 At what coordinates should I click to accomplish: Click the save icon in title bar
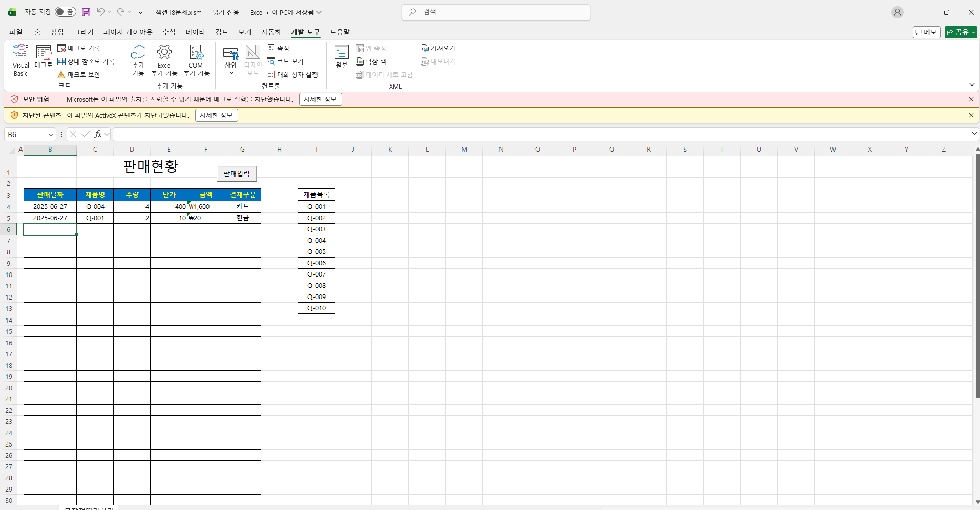coord(86,12)
